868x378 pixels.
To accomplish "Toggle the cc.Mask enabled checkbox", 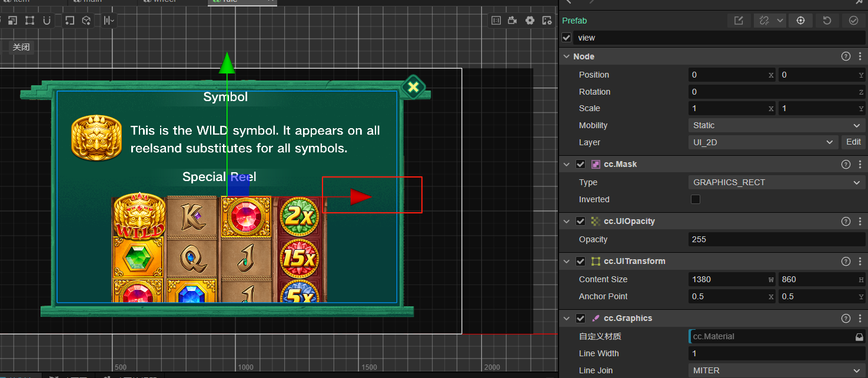I will 580,165.
